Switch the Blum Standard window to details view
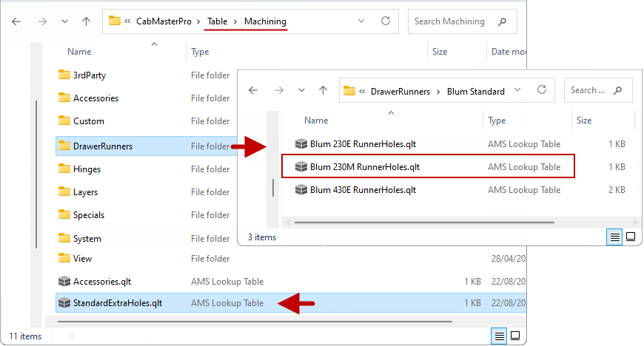This screenshot has width=644, height=346. pyautogui.click(x=614, y=237)
